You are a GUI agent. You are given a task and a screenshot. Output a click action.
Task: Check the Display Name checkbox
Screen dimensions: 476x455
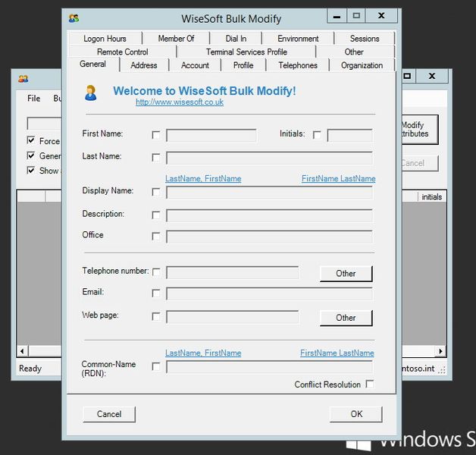pos(156,193)
